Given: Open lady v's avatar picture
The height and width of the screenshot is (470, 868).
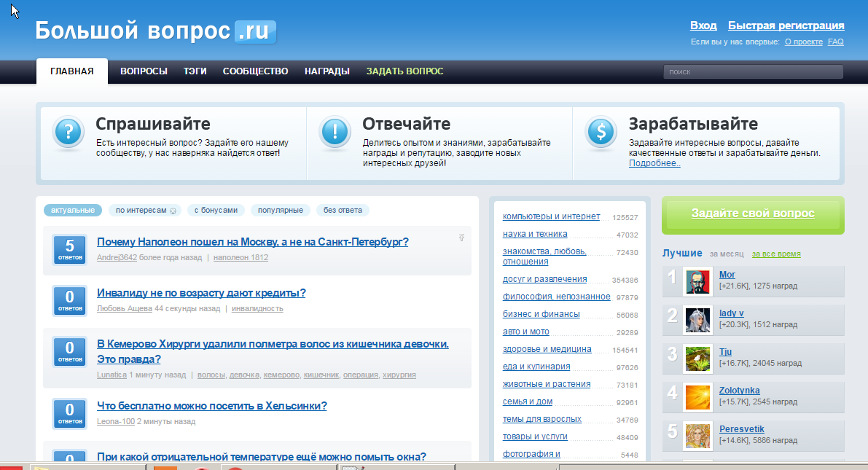Looking at the screenshot, I should (x=697, y=320).
